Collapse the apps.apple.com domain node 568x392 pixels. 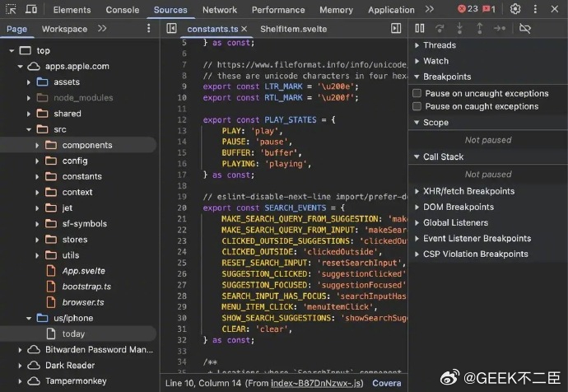coord(20,67)
